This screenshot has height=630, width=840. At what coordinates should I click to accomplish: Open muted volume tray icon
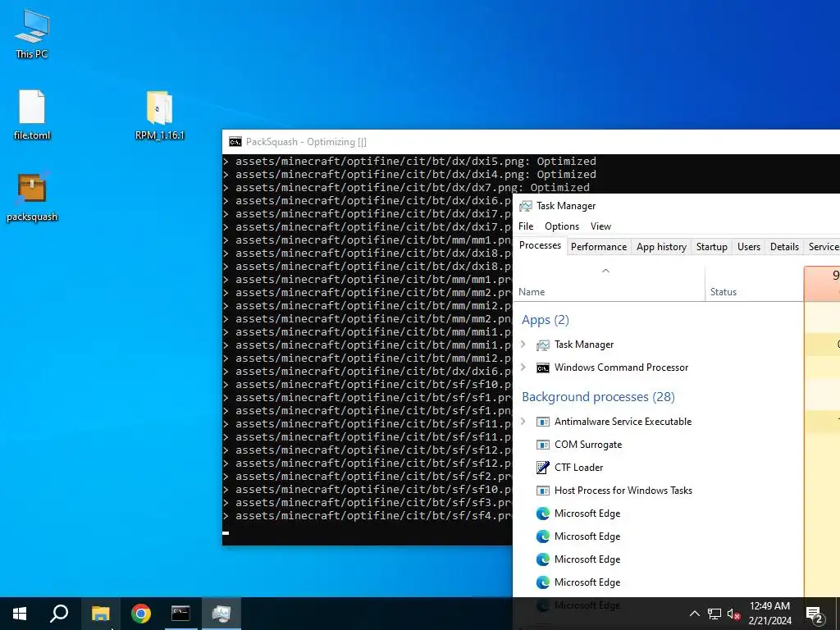pyautogui.click(x=734, y=614)
